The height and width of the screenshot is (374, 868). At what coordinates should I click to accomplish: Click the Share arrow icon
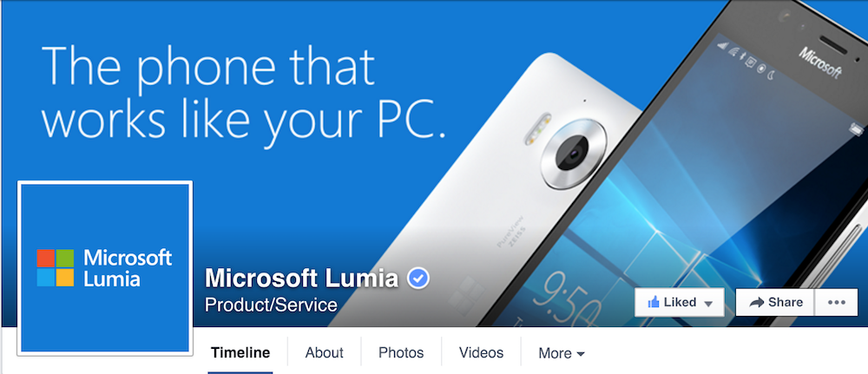[x=756, y=302]
